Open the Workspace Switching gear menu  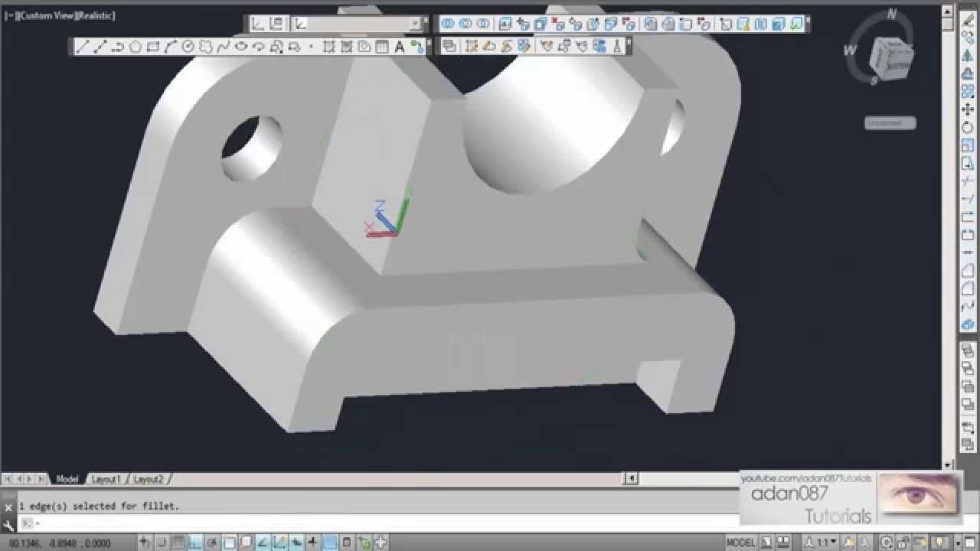887,543
